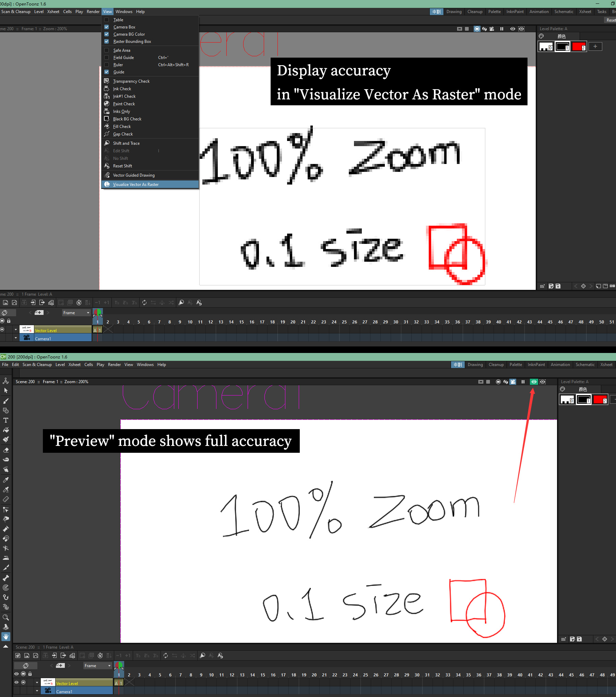Expand the Vector Level column options arrow
Screen dimensions: 616x697
coord(37,682)
